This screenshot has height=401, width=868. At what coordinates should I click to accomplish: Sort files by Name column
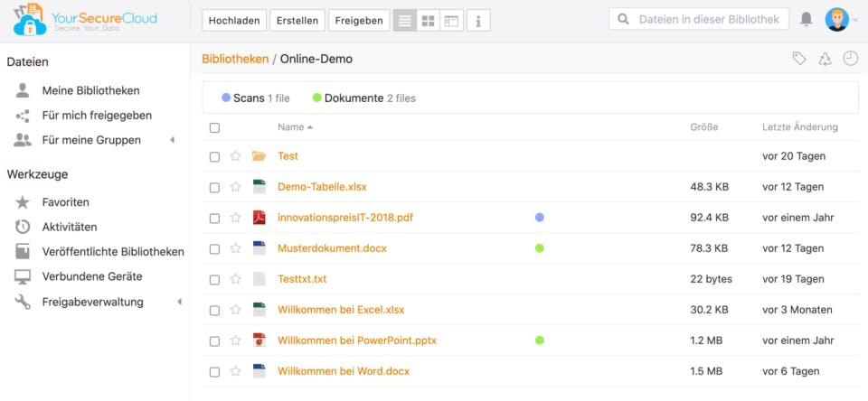295,127
